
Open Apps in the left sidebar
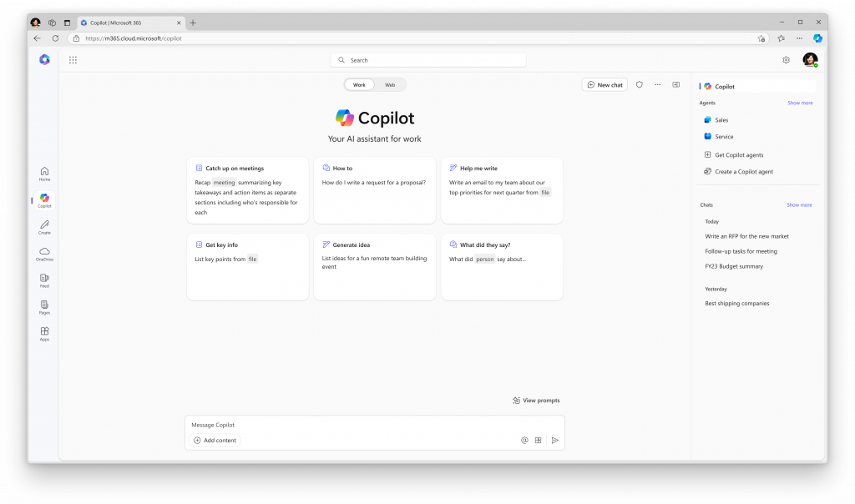pyautogui.click(x=44, y=335)
